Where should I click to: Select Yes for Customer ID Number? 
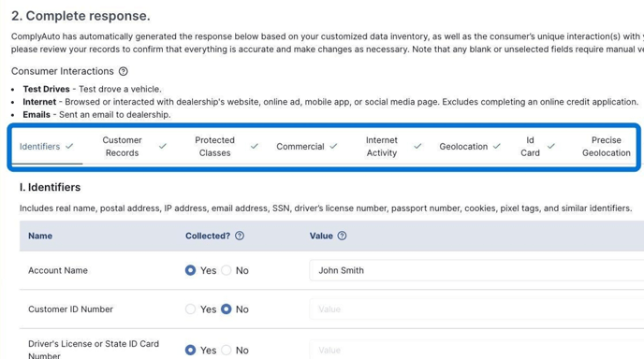pos(190,309)
